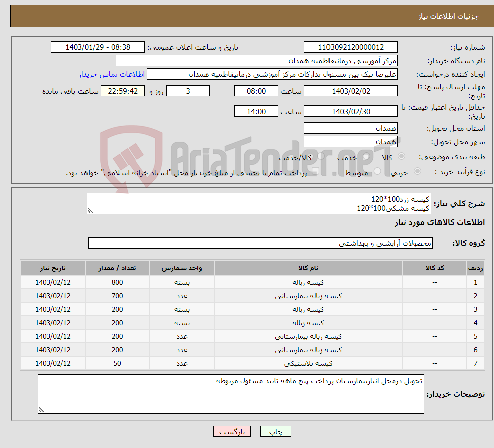Image resolution: width=494 pixels, height=448 pixels.
Task: Click the price validity hour 14:00 field
Action: (256, 111)
